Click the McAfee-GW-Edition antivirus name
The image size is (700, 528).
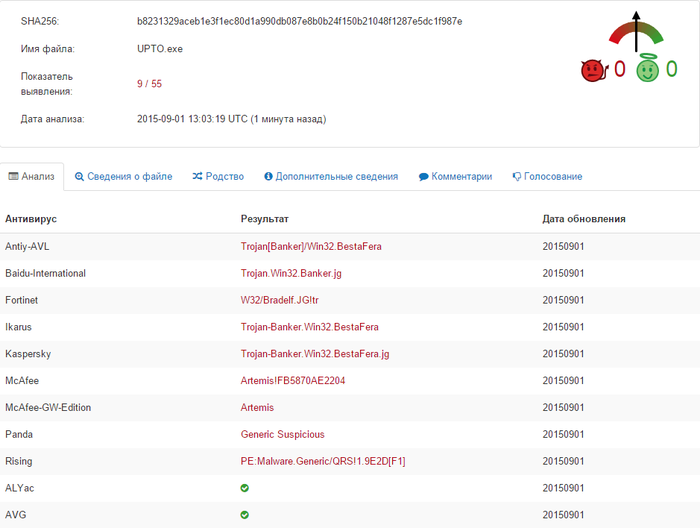coord(48,407)
